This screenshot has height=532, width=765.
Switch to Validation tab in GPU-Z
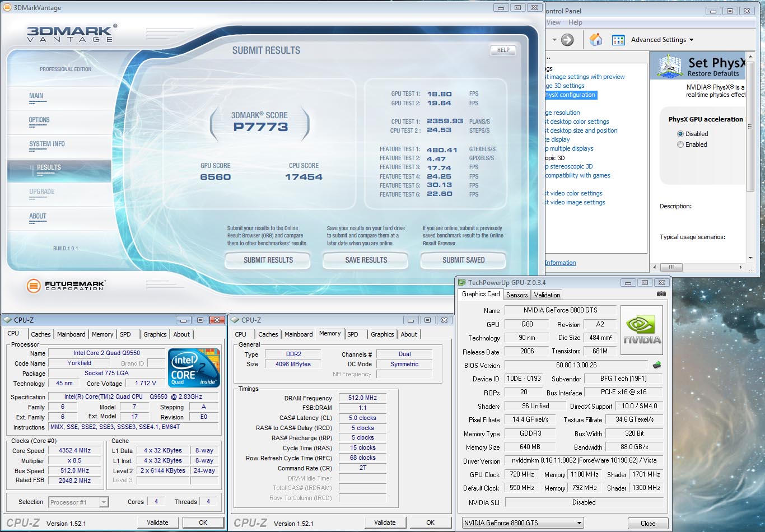coord(547,295)
